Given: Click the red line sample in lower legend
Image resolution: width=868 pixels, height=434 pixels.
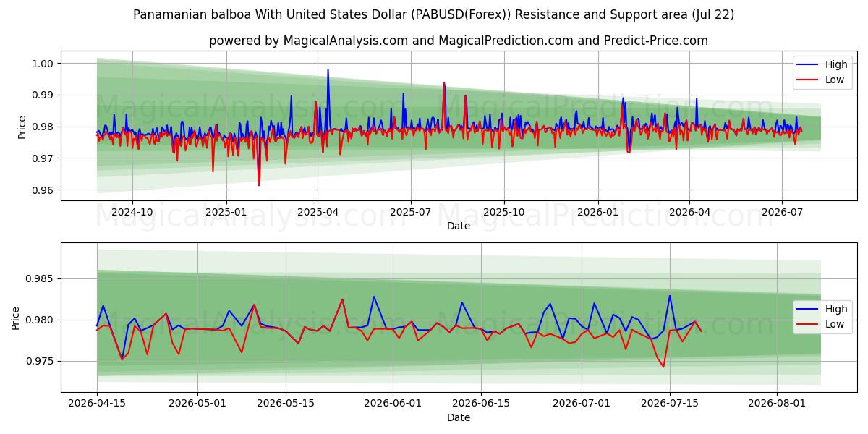Looking at the screenshot, I should pos(808,324).
